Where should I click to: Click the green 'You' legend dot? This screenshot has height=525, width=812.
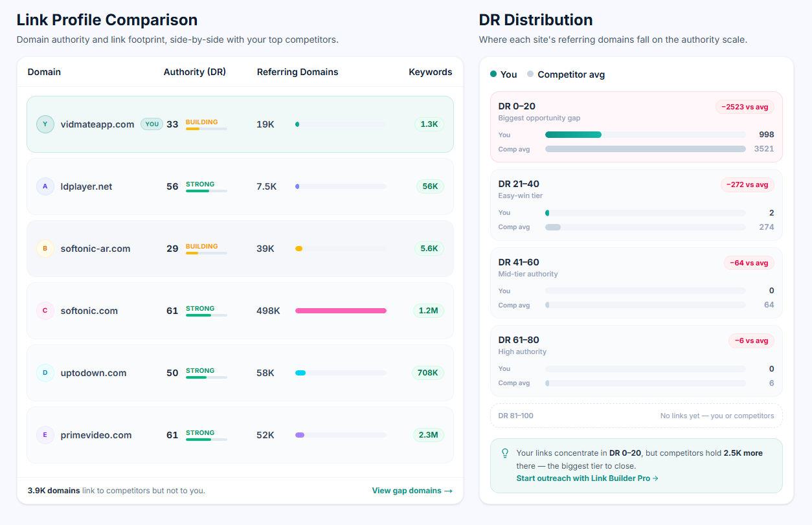(x=493, y=74)
